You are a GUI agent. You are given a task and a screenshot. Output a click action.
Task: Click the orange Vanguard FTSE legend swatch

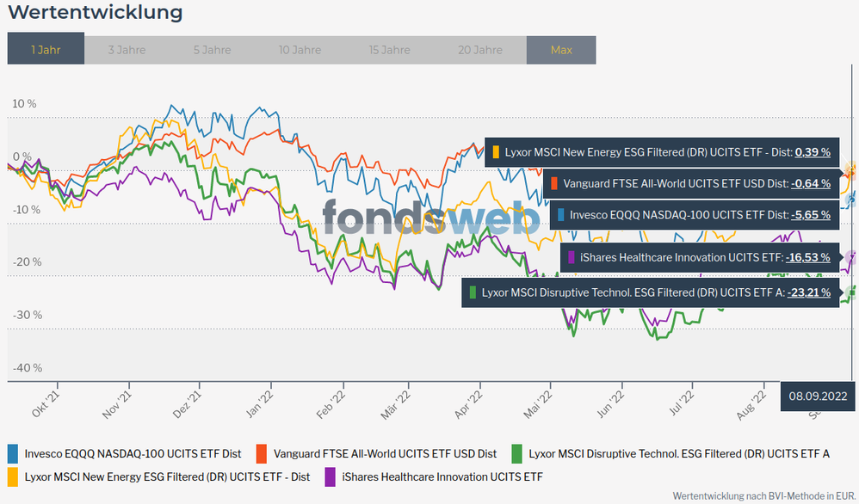click(262, 453)
